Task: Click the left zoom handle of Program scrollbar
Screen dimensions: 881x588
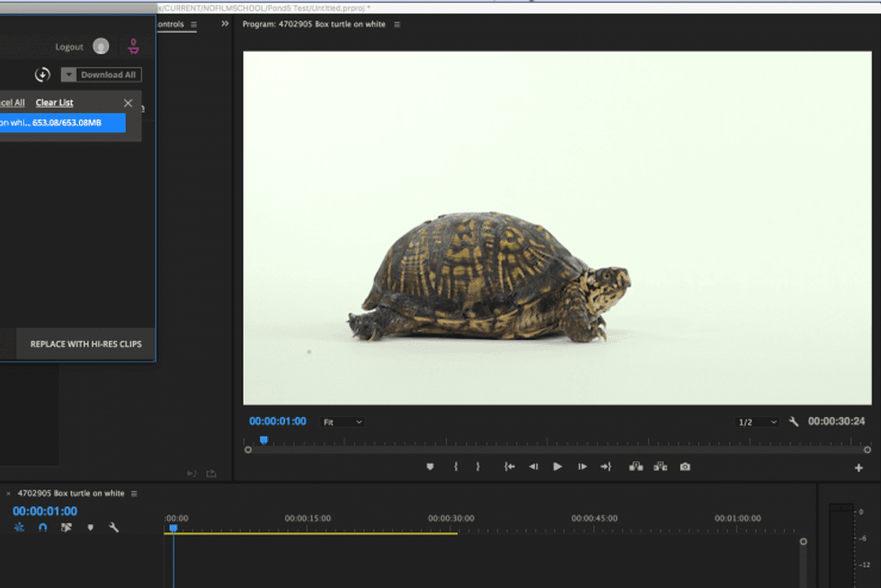Action: click(x=248, y=450)
